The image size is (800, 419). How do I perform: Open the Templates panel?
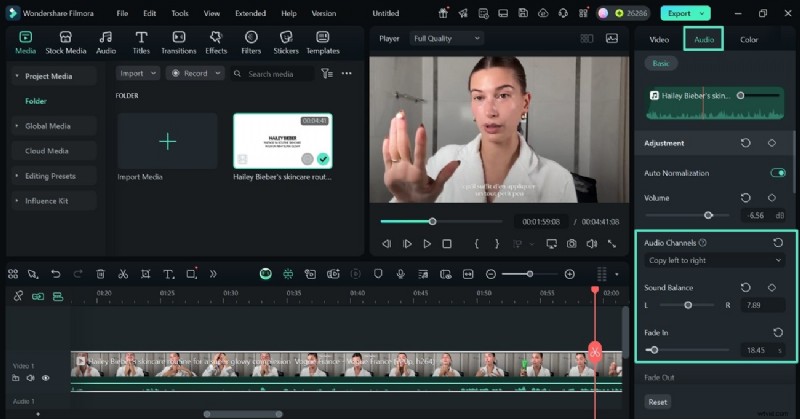pyautogui.click(x=322, y=42)
